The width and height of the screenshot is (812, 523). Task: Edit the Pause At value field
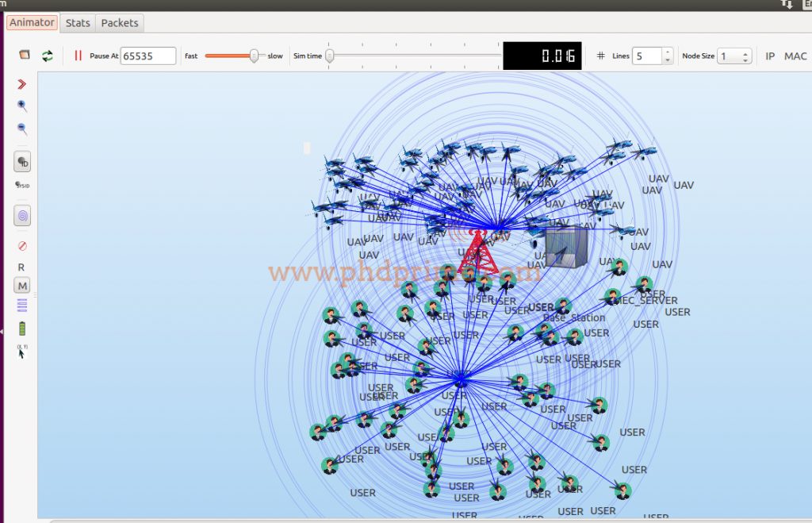click(x=148, y=56)
